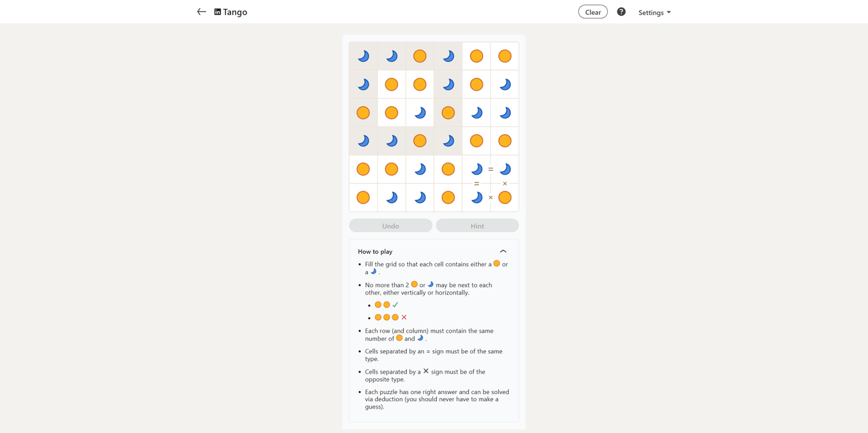Request a Hint
Screen dimensions: 868x433
tap(477, 226)
